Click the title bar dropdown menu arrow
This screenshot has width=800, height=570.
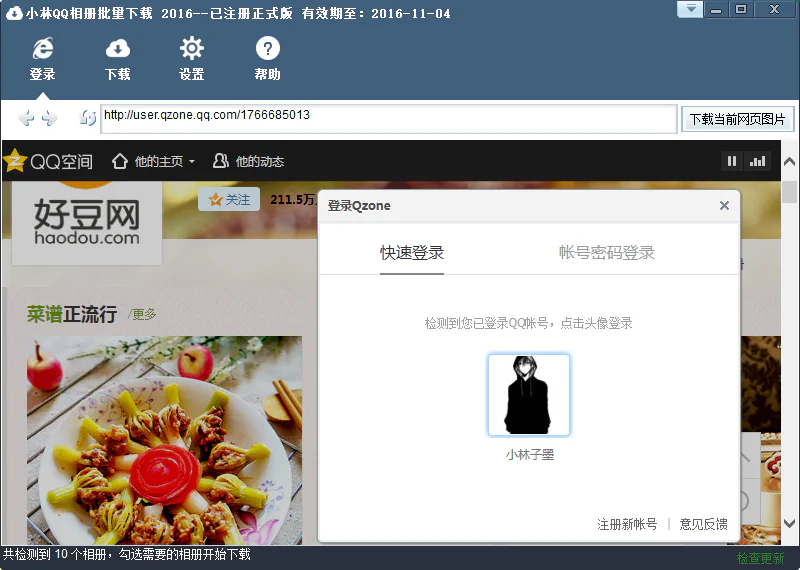click(690, 9)
